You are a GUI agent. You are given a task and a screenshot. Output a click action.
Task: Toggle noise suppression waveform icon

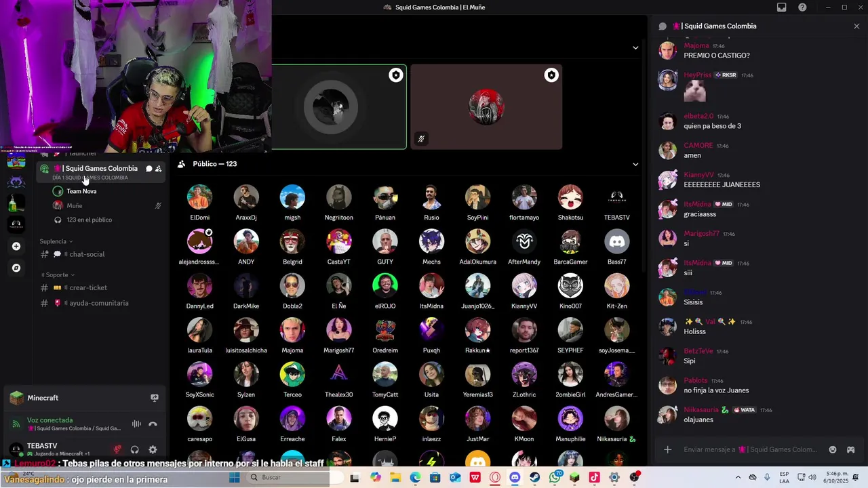click(x=136, y=424)
